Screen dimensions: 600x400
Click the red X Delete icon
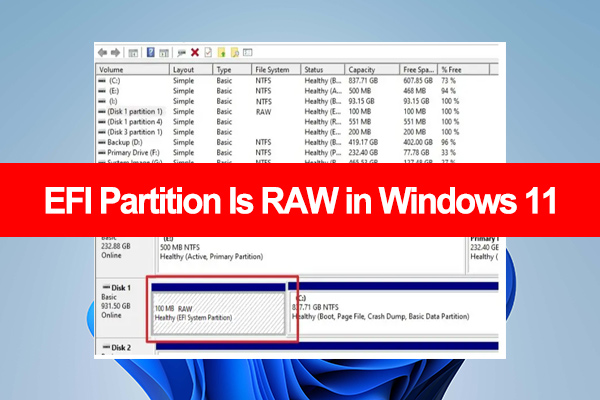point(195,52)
